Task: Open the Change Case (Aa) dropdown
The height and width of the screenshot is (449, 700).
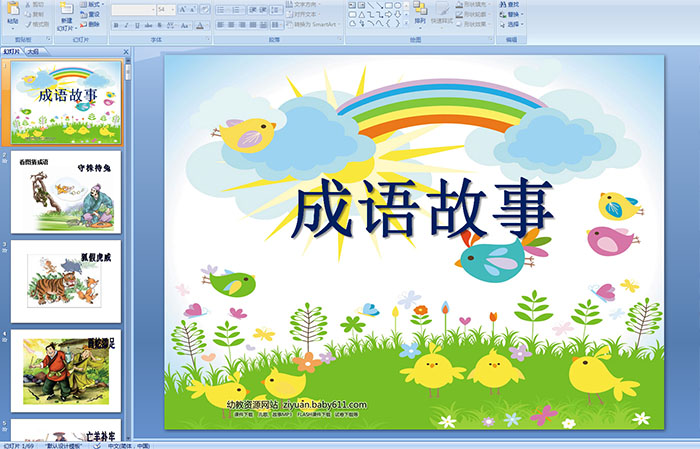Action: click(185, 25)
